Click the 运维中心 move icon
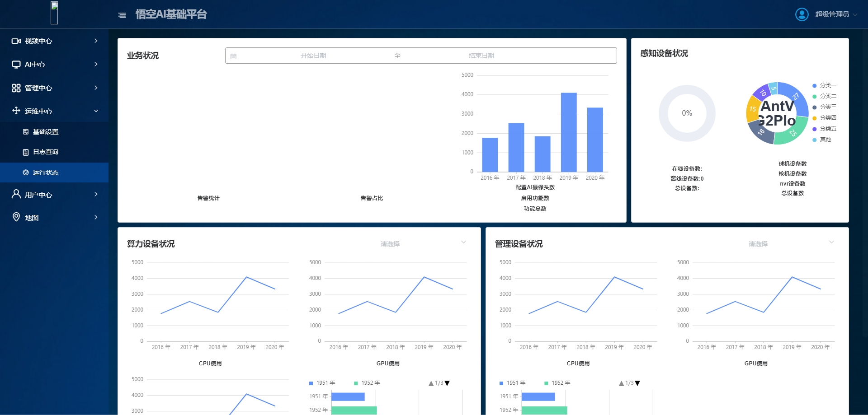 click(16, 111)
